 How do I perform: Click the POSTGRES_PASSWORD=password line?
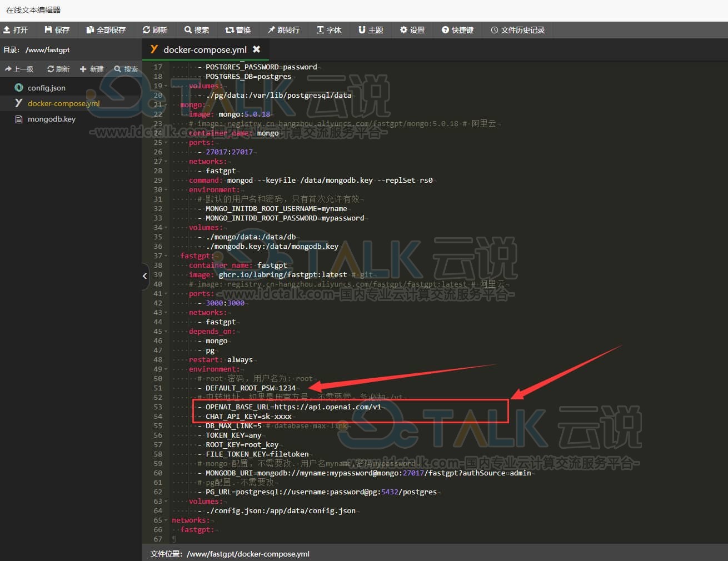(261, 67)
